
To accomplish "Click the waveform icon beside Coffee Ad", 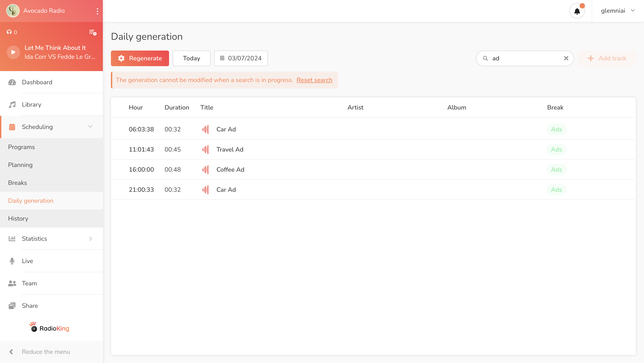I will click(x=205, y=170).
